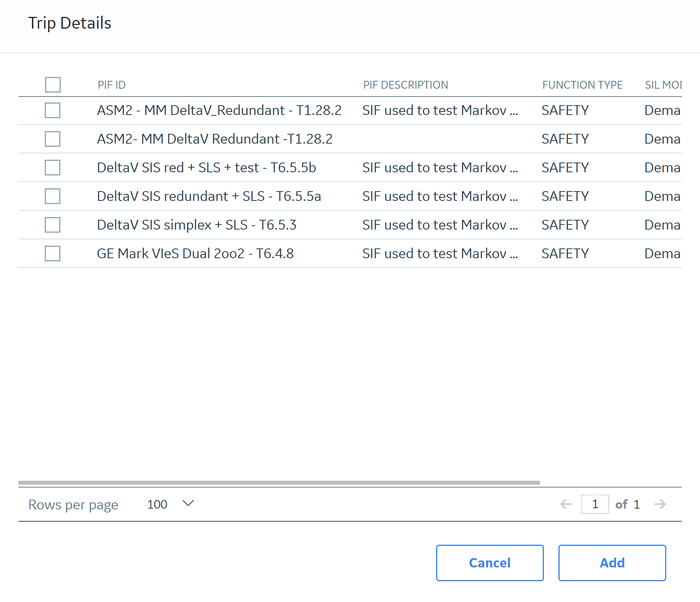Select the text 'ASM2 - MM DeltaV_Redundant - T1.28.2'

219,110
